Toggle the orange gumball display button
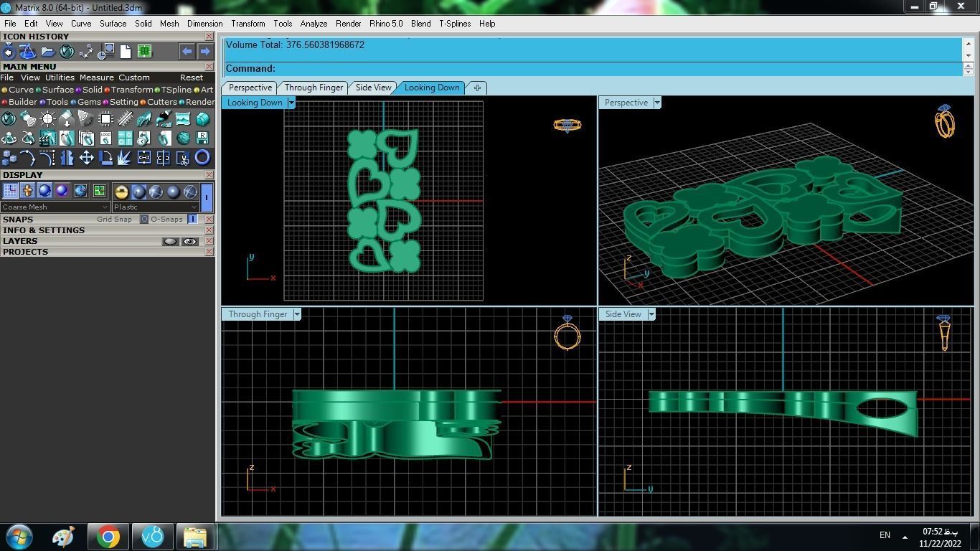980x551 pixels. click(x=27, y=191)
